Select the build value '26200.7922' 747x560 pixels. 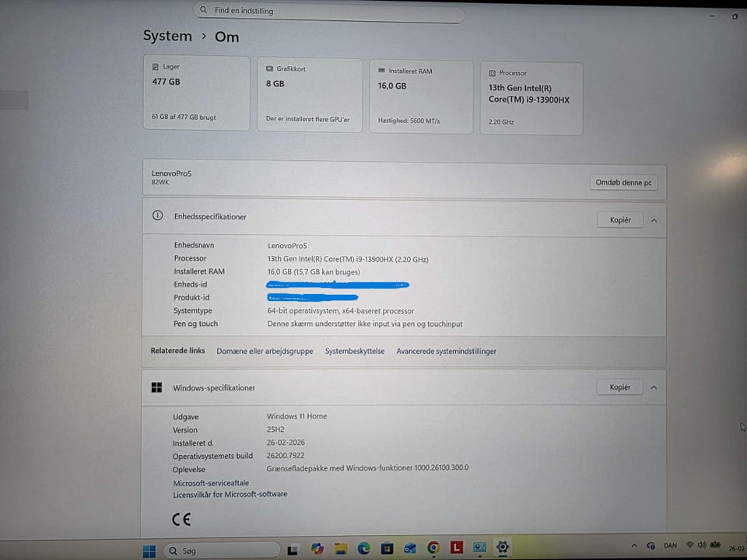[x=286, y=455]
